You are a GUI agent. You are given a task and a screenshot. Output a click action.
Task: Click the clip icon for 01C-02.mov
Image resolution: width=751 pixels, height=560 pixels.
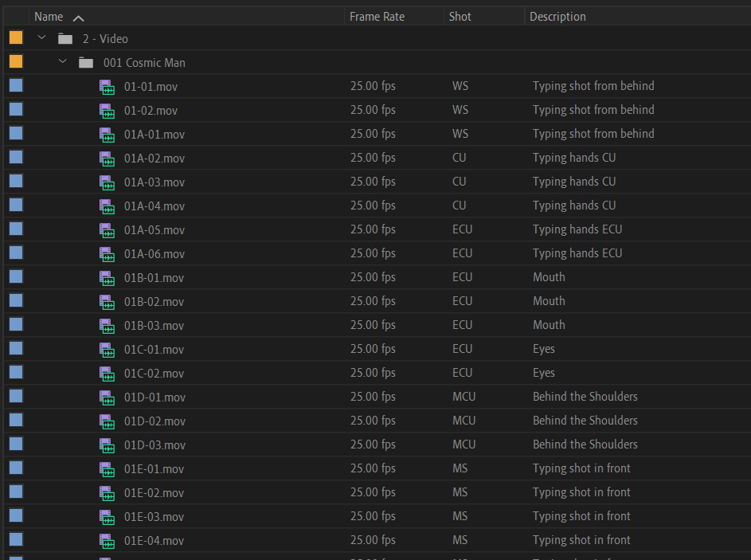(x=107, y=374)
